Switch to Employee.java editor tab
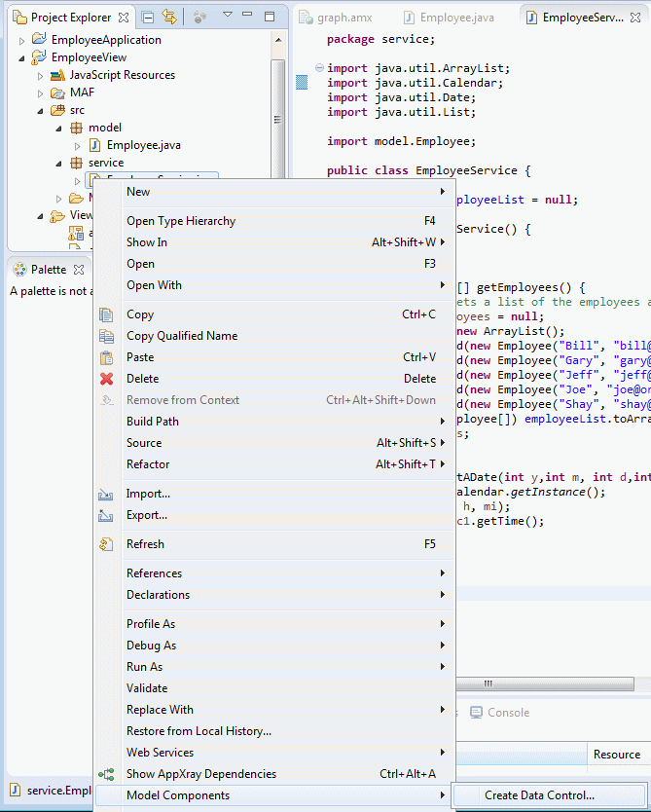This screenshot has width=651, height=812. (450, 18)
